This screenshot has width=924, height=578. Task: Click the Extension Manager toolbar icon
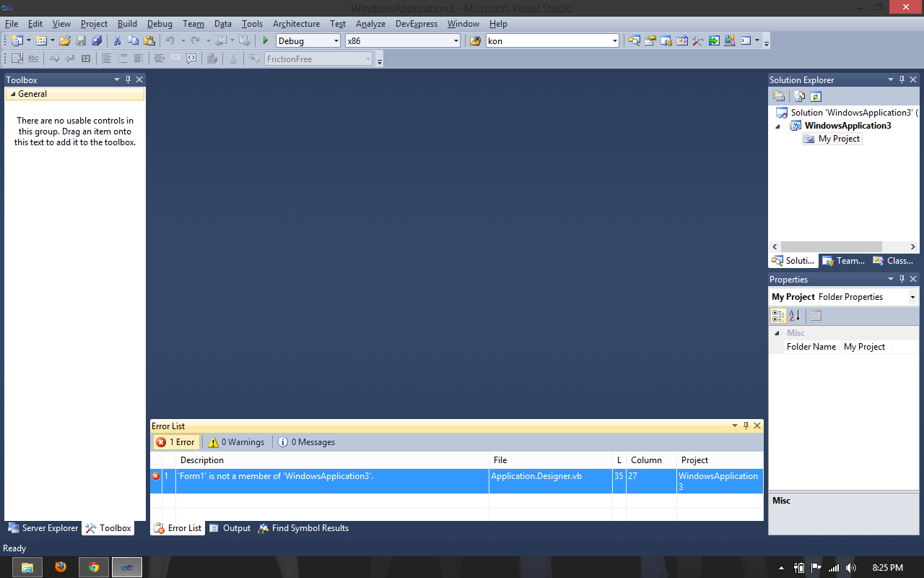click(x=730, y=40)
